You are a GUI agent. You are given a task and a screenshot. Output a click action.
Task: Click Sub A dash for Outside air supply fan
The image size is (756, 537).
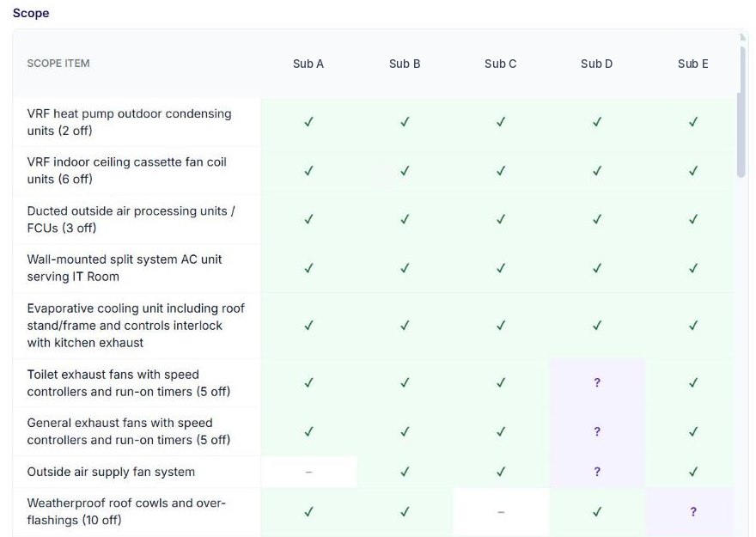[x=308, y=472]
